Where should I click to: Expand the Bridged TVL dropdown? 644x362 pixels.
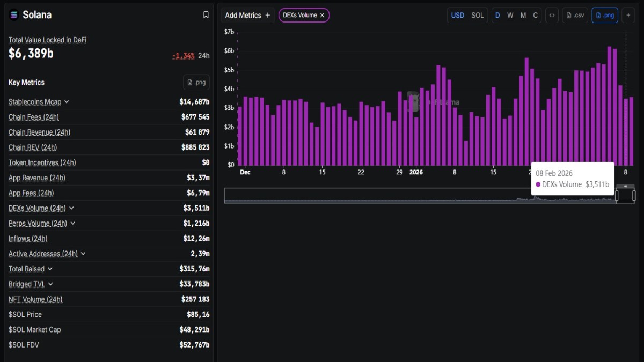pyautogui.click(x=50, y=284)
